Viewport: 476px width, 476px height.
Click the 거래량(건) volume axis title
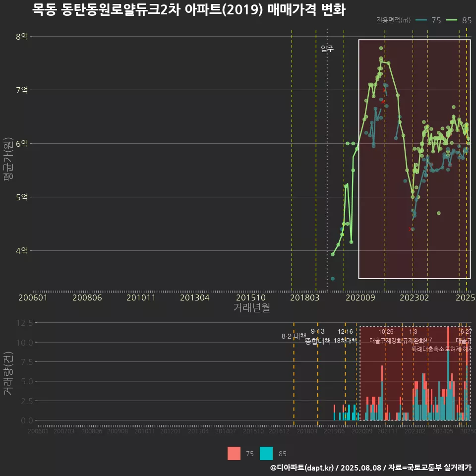pos(8,373)
